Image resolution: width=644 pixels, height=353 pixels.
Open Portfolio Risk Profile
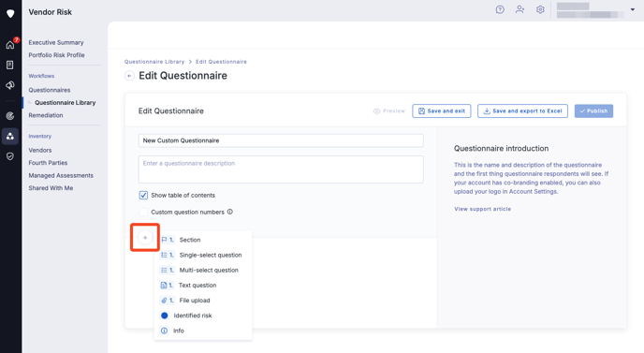coord(56,55)
